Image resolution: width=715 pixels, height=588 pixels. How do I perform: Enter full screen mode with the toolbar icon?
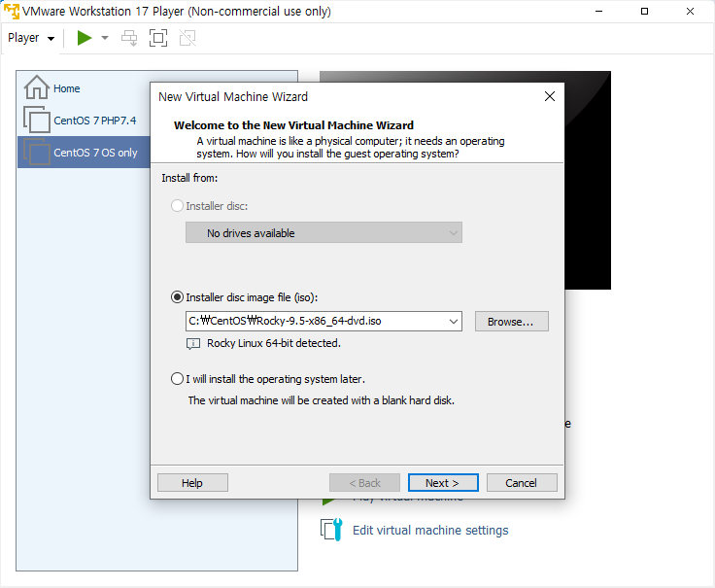(x=158, y=38)
